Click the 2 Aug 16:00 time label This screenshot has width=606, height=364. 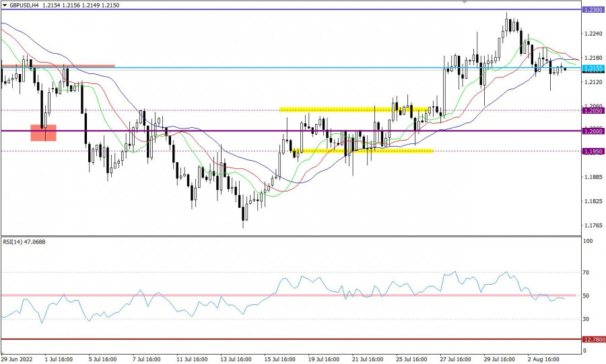coord(544,359)
